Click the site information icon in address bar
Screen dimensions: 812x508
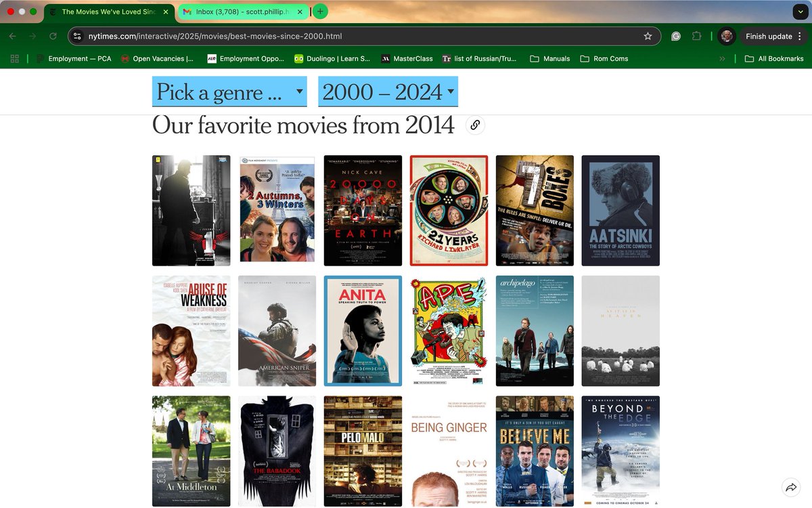coord(77,36)
